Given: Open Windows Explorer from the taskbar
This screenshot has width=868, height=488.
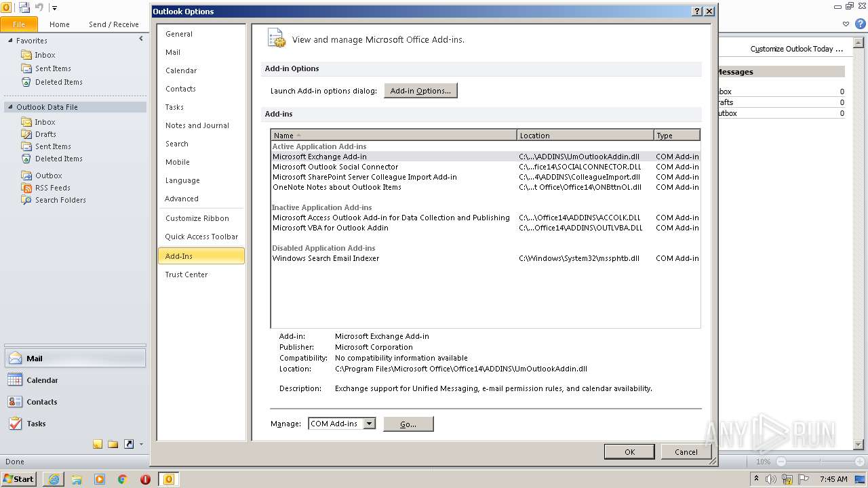Looking at the screenshot, I should pos(77,479).
